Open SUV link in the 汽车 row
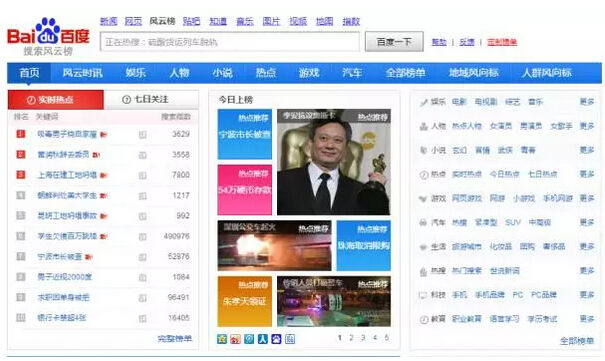The image size is (605, 361). click(x=513, y=223)
